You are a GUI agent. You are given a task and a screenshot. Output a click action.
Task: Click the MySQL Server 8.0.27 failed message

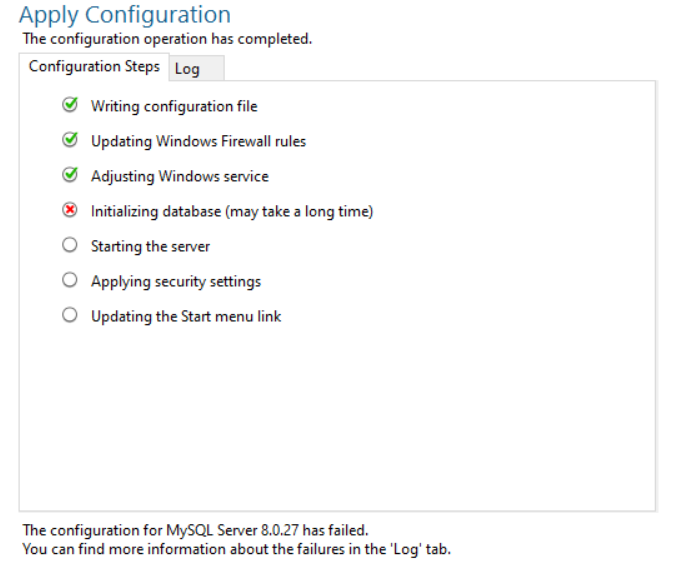(195, 530)
